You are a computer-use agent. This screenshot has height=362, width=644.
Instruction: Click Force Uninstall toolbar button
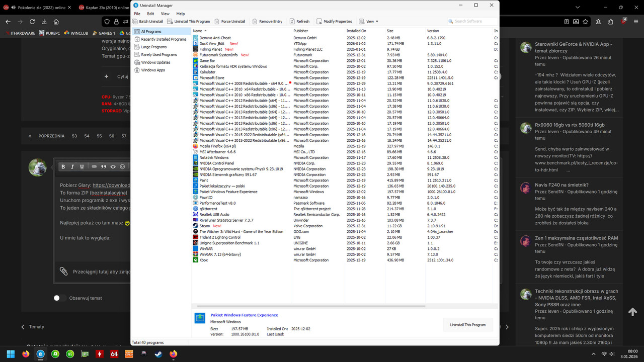pyautogui.click(x=230, y=22)
